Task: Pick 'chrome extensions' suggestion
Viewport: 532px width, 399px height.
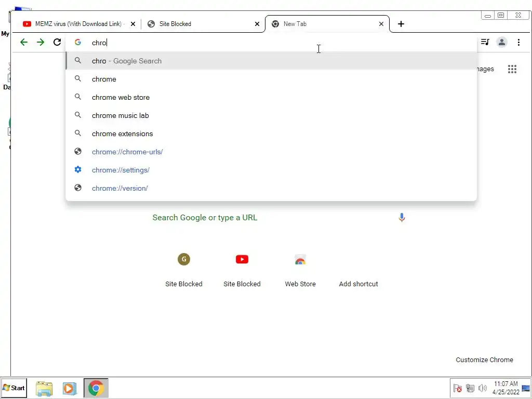Action: point(271,134)
